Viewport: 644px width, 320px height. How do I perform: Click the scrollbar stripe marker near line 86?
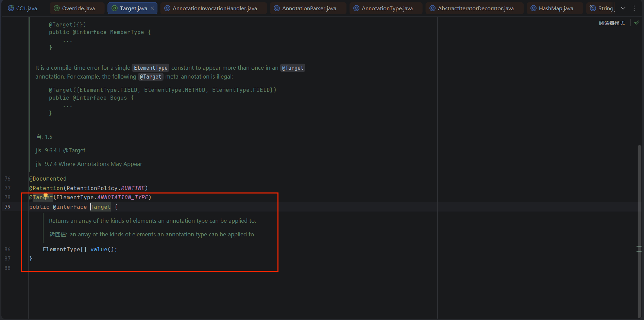pos(639,251)
